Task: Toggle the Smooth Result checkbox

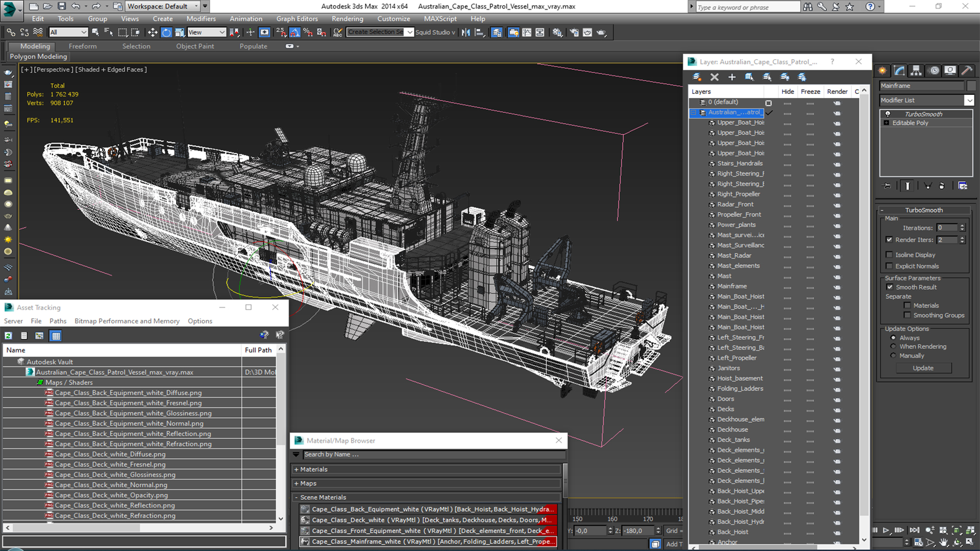Action: (x=890, y=287)
